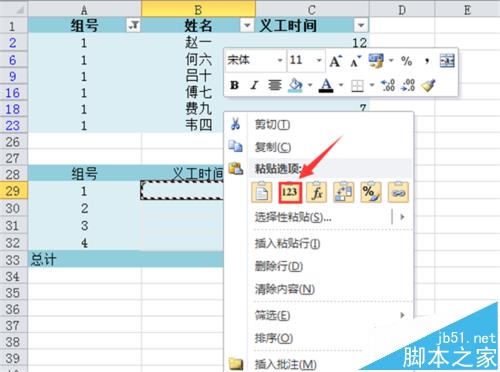The height and width of the screenshot is (372, 500).
Task: Open the 宋体 font name dropdown
Action: (280, 60)
